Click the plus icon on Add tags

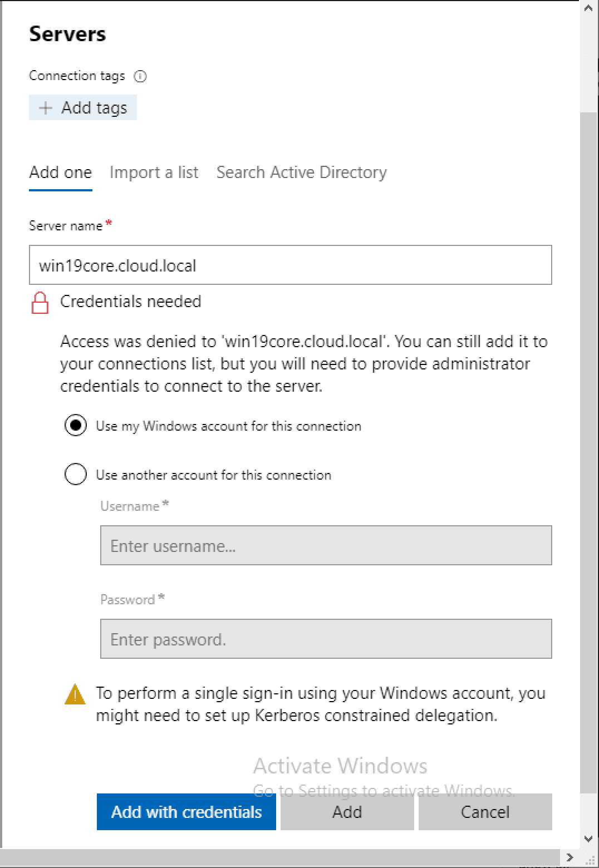pos(46,107)
